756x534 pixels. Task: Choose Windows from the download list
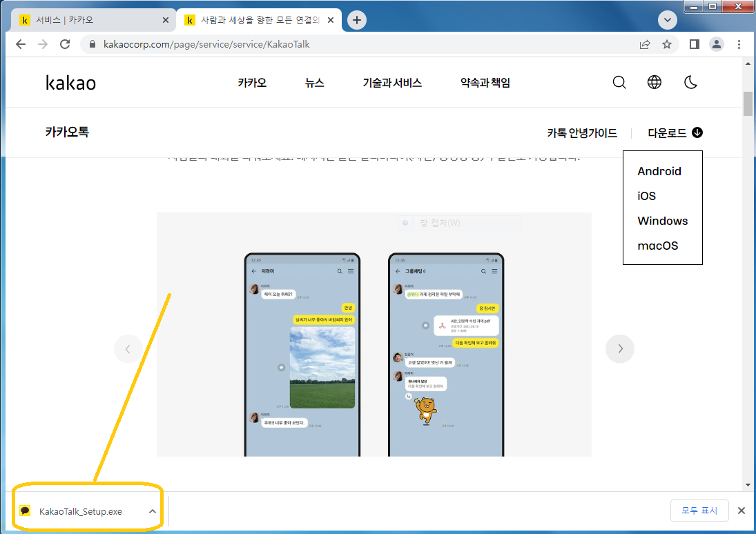tap(663, 221)
